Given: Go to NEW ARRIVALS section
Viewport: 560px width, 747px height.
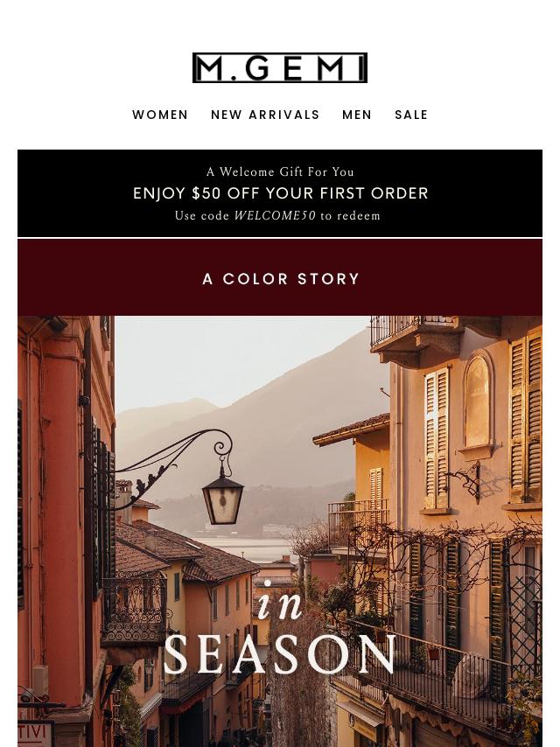Looking at the screenshot, I should coord(265,115).
